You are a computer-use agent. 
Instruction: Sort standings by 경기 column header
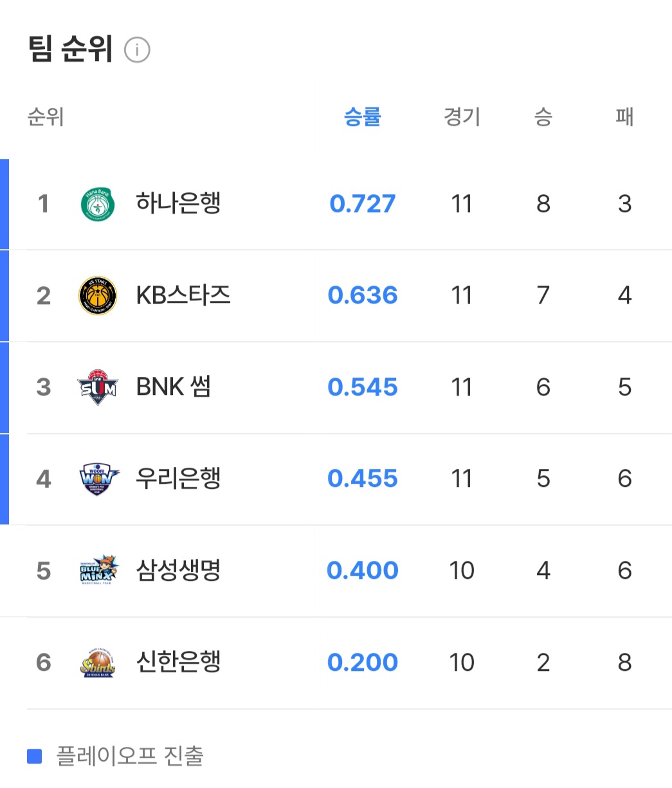tap(462, 117)
